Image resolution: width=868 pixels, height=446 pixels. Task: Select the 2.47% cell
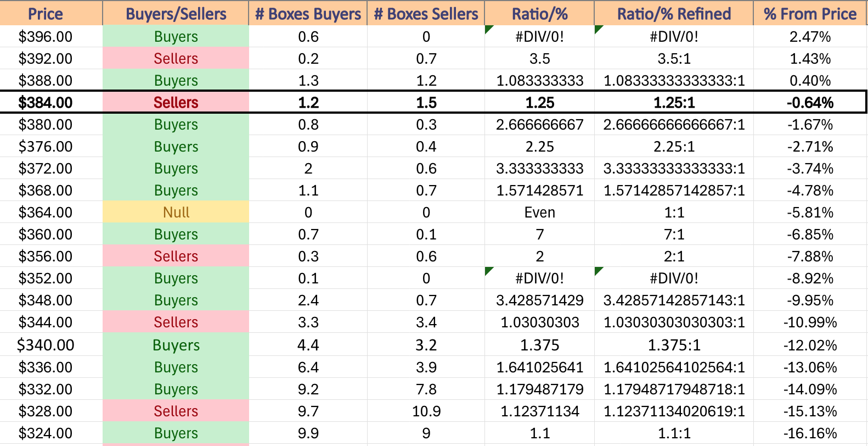pyautogui.click(x=810, y=37)
